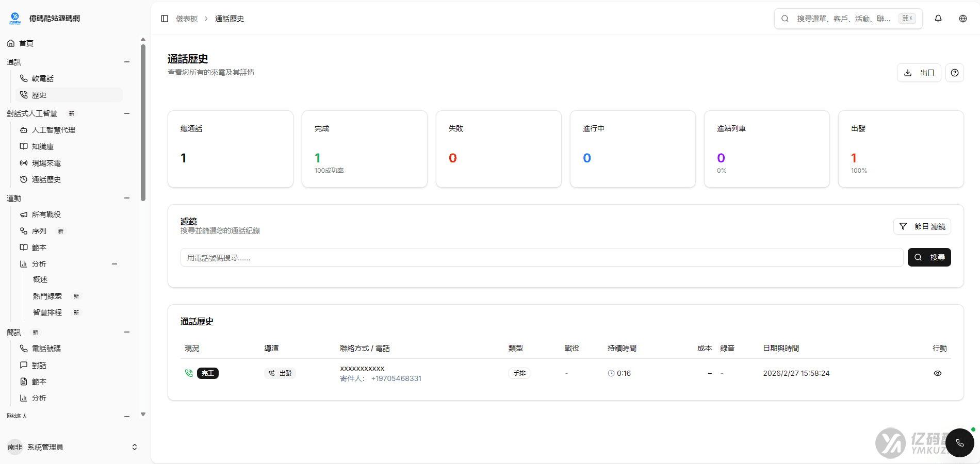Click the 出口 export button
The height and width of the screenshot is (464, 980).
919,73
